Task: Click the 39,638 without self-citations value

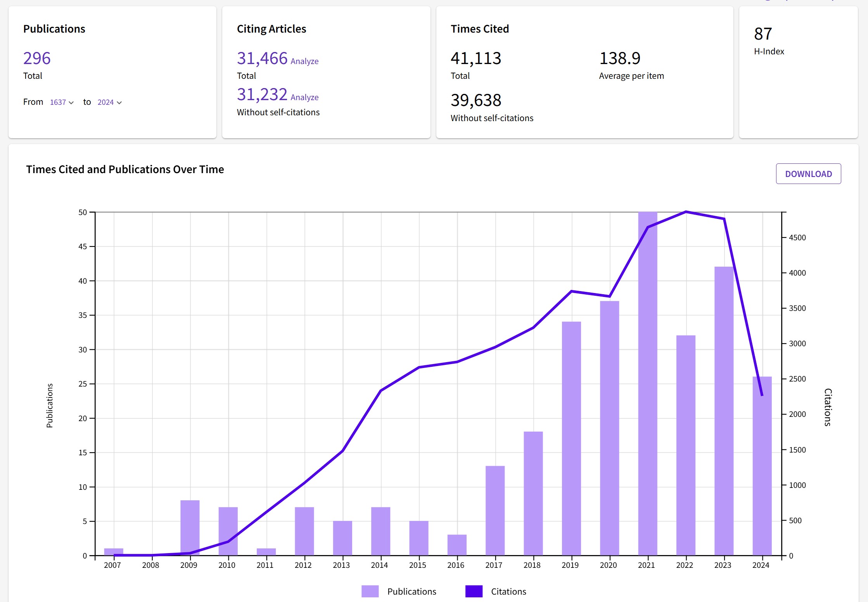Action: point(476,100)
